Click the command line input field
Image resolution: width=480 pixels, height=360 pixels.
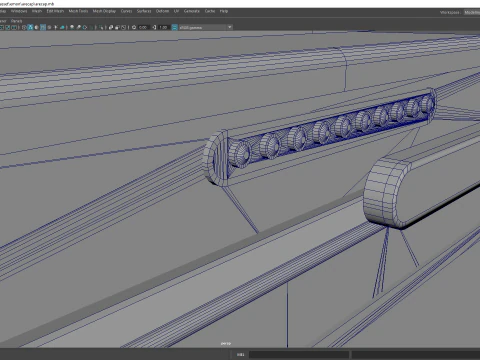click(299, 354)
